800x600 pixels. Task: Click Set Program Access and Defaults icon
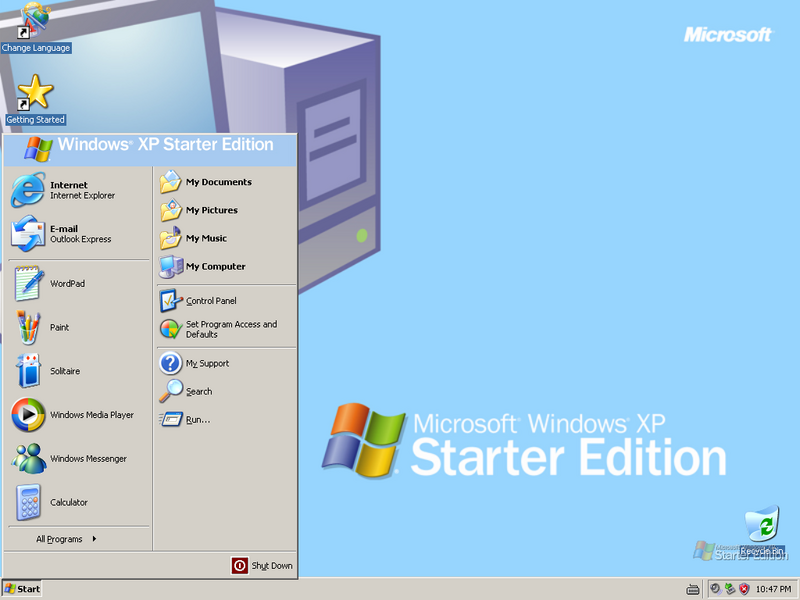(171, 329)
